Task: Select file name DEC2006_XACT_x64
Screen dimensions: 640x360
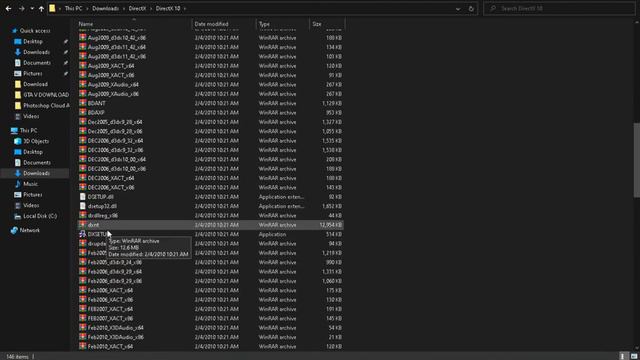Action: point(111,178)
